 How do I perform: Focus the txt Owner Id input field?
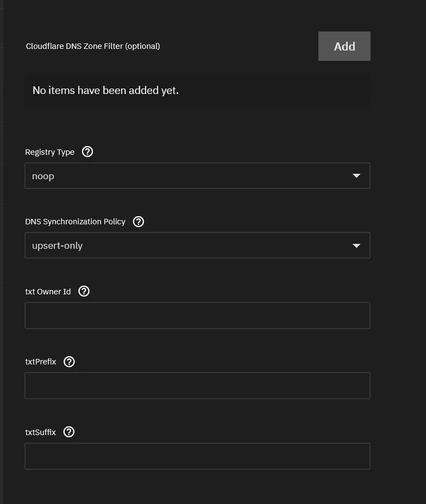[x=197, y=315]
